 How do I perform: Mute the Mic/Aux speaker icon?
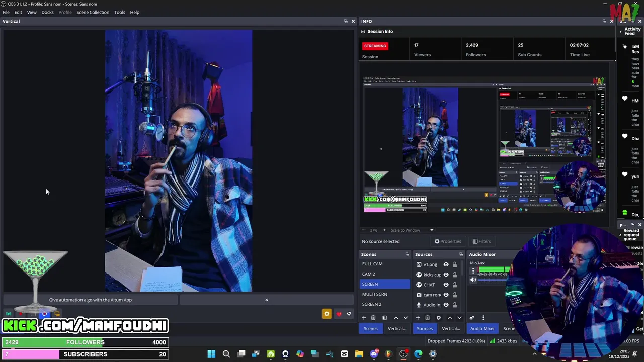pyautogui.click(x=473, y=280)
